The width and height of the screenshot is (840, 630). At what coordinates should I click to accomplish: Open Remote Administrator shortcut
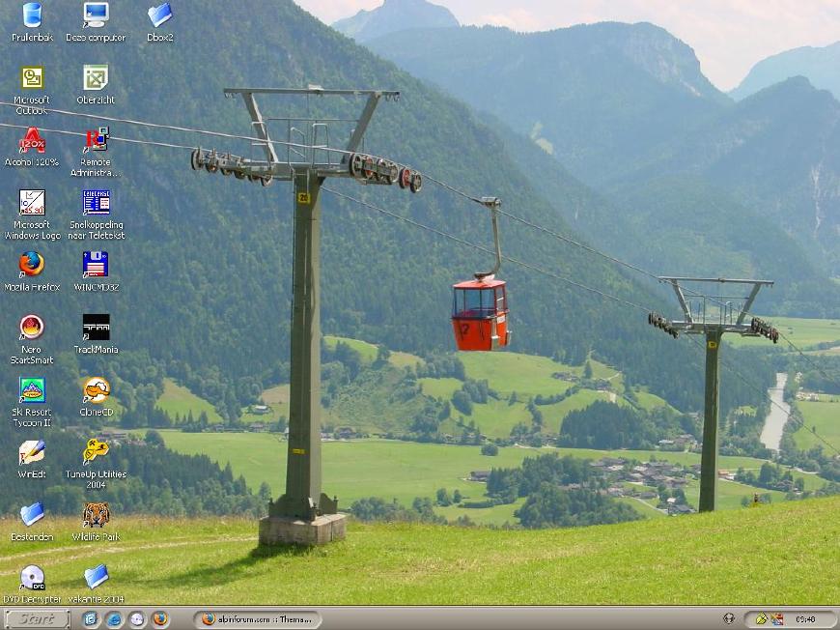click(x=96, y=141)
